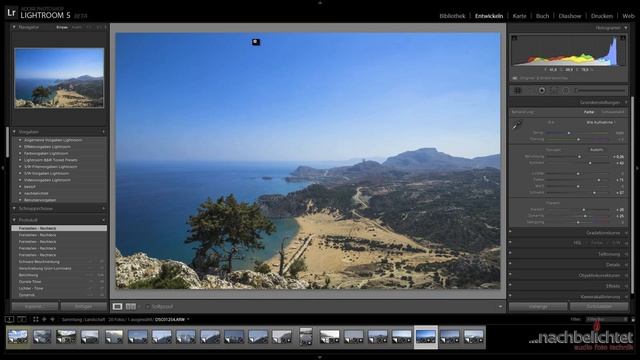Adjust the Belichtung slider
The image size is (640, 360).
click(x=579, y=156)
